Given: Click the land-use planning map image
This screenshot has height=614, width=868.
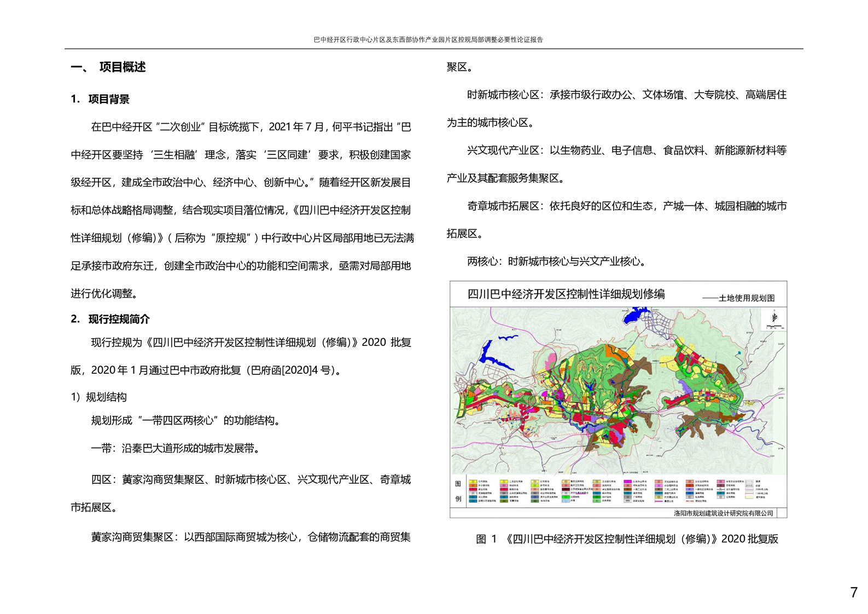Looking at the screenshot, I should pyautogui.click(x=618, y=391).
